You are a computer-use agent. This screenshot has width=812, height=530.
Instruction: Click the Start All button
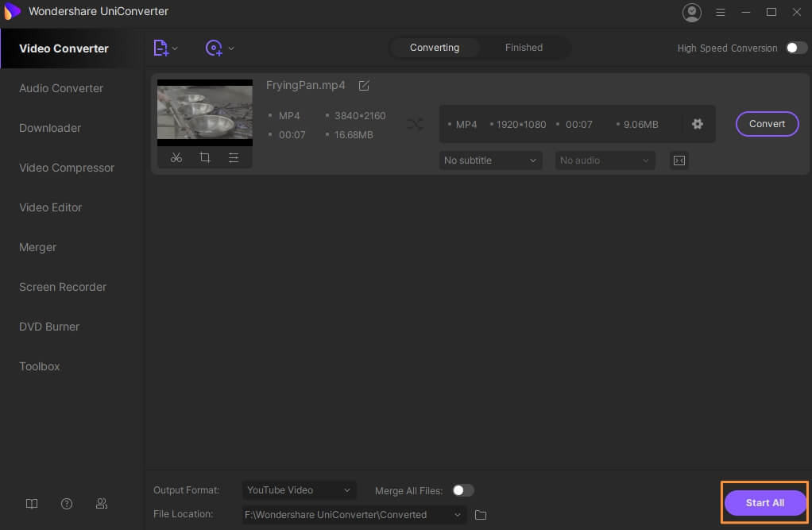764,503
